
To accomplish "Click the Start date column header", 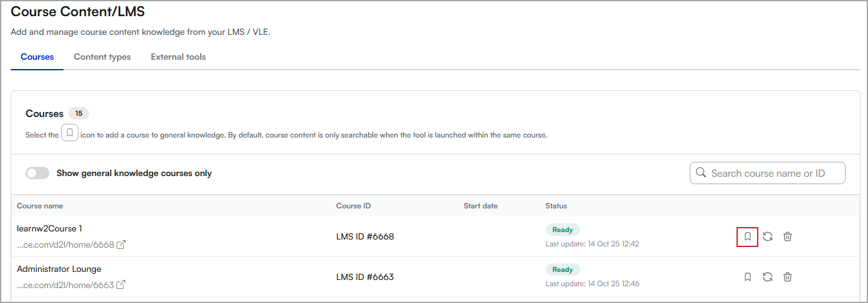I will 480,206.
